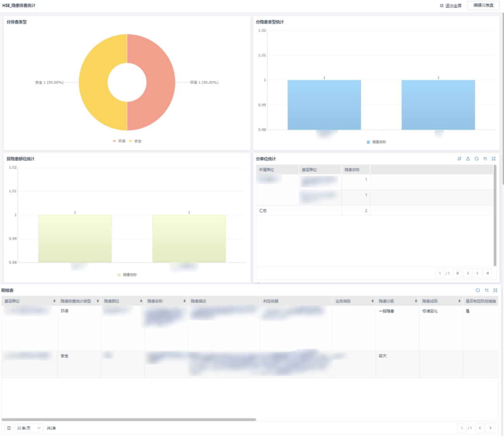
Task: Toggle 隐患名称 legend in 按隐患部位统计 chart
Action: coord(127,275)
